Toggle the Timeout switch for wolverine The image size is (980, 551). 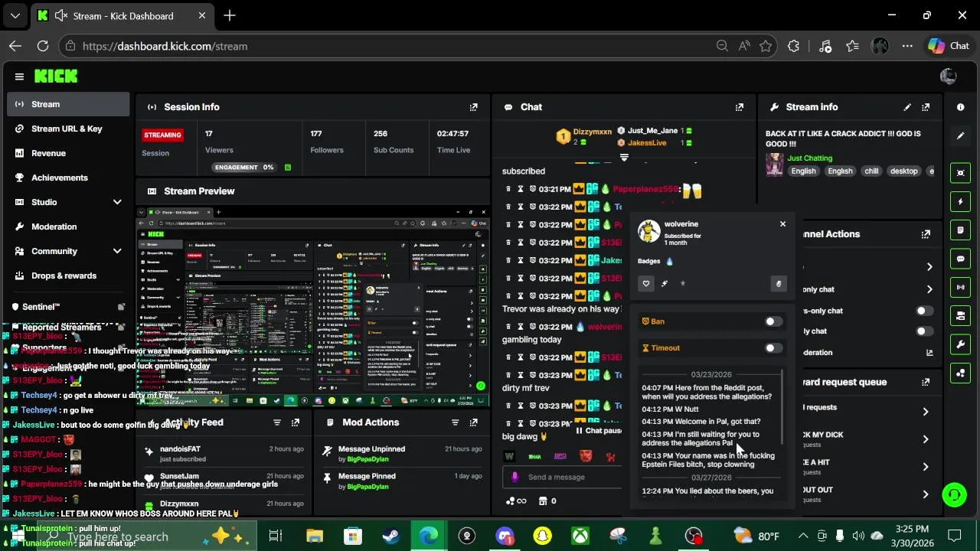pos(773,348)
